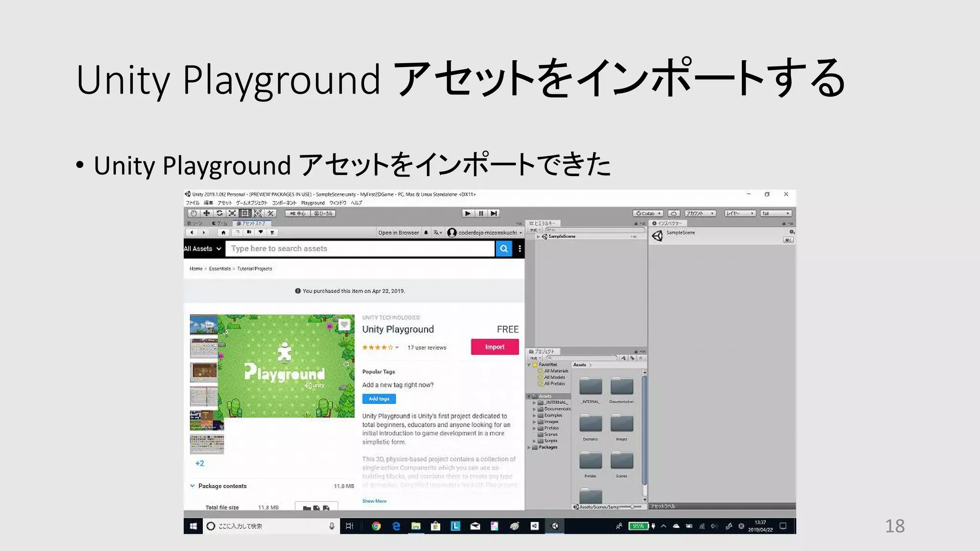Click the Pause button

coord(481,213)
